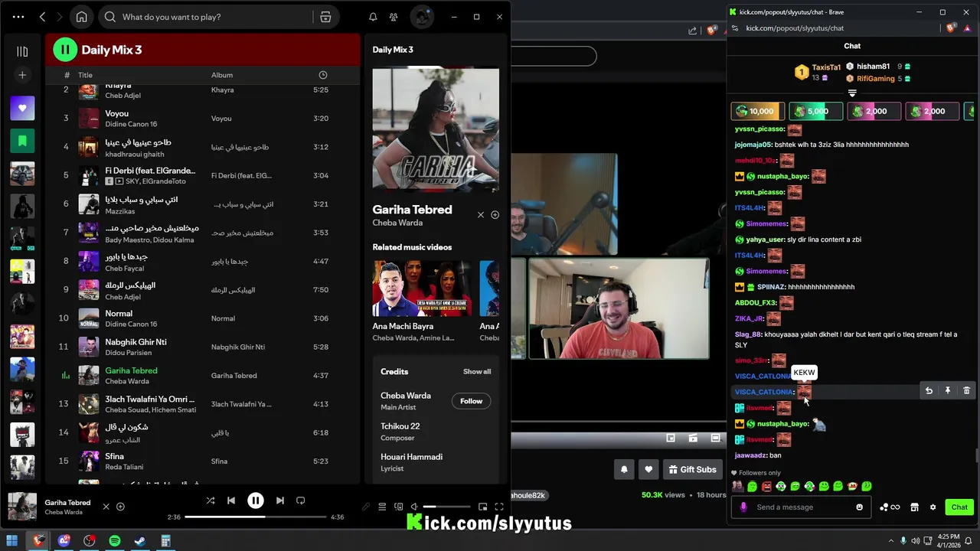Screen dimensions: 980x551
Task: Open Connect to a device icon
Action: (398, 507)
